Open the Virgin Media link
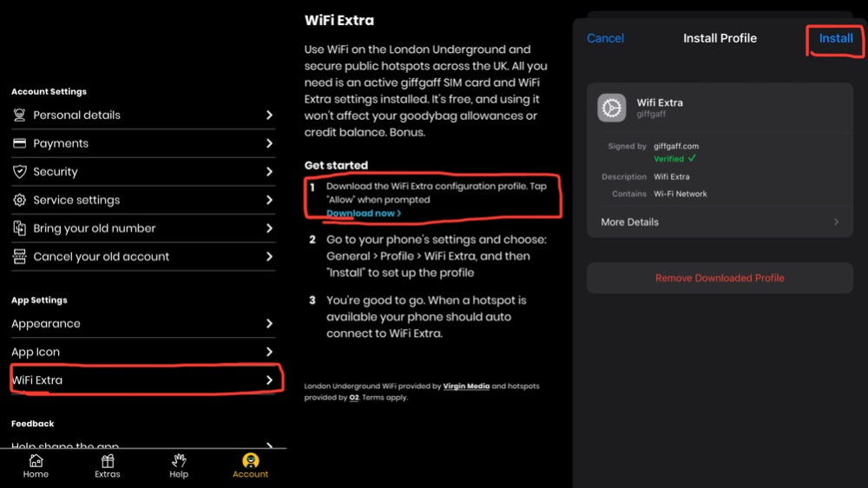Screen dimensions: 868x488 [x=466, y=386]
